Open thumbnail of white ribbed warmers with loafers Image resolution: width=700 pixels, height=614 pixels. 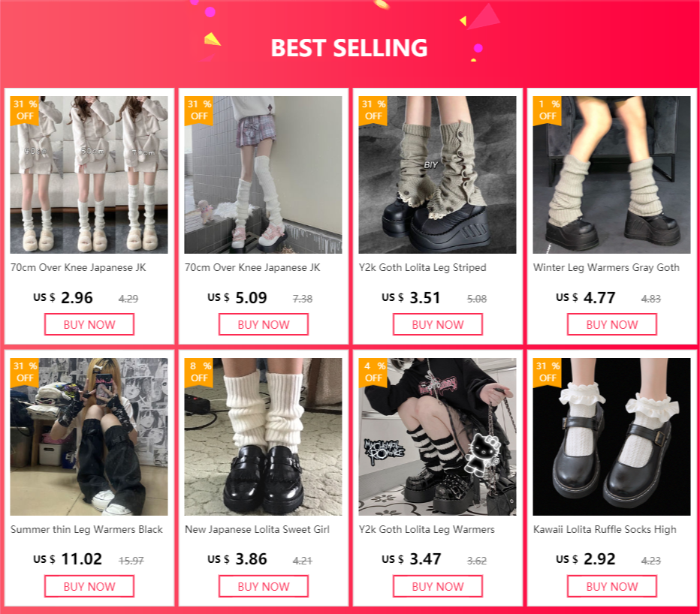pyautogui.click(x=264, y=437)
